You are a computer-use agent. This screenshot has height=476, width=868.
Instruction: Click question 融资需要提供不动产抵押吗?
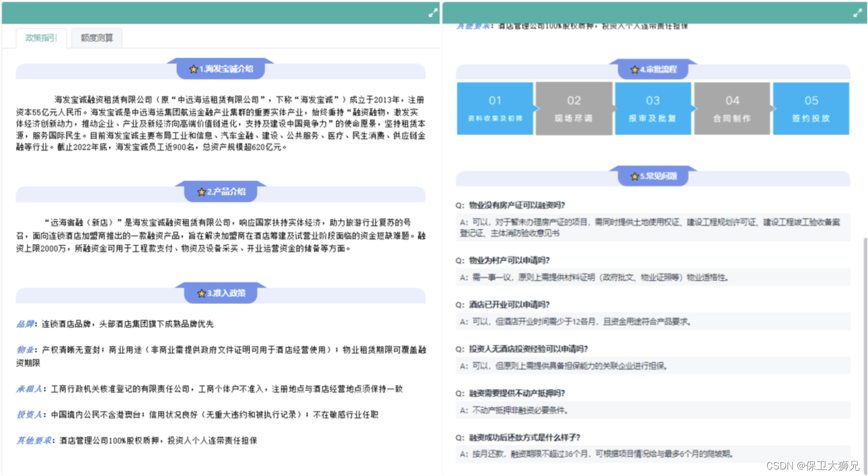517,393
